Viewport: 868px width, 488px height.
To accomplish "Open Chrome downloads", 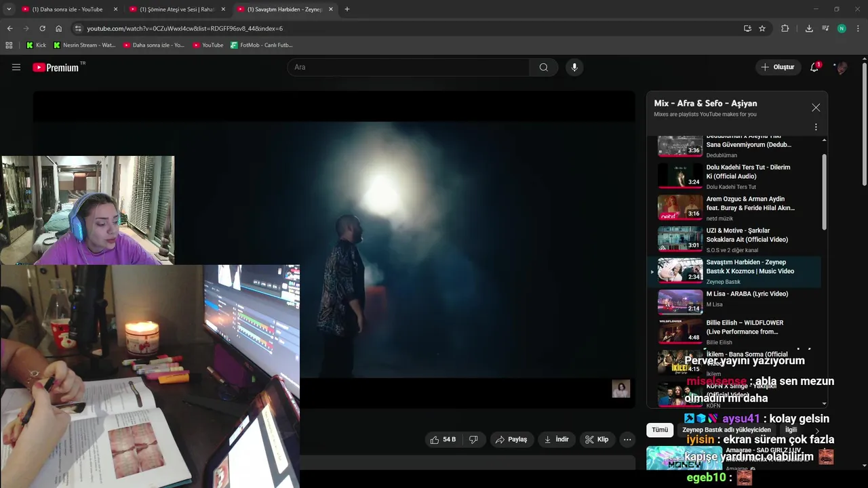I will (809, 28).
